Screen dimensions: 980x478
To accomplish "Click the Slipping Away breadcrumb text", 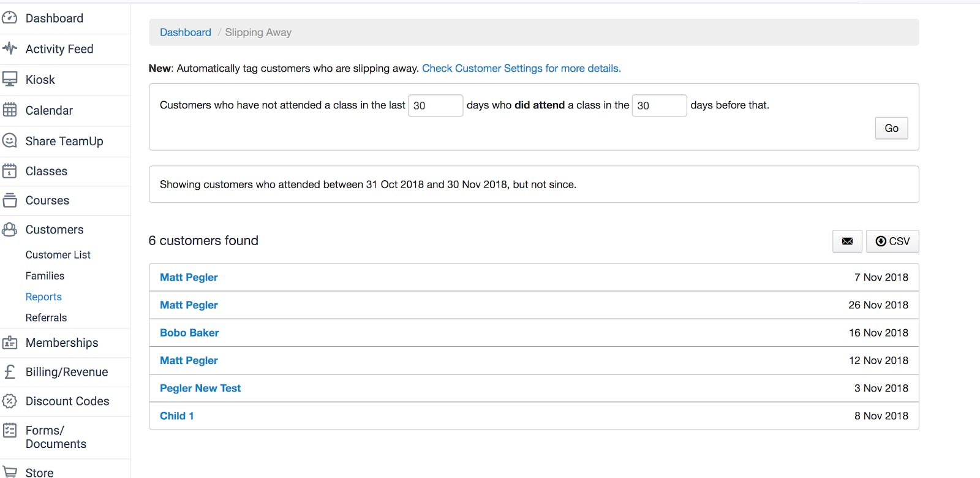I will [x=258, y=32].
